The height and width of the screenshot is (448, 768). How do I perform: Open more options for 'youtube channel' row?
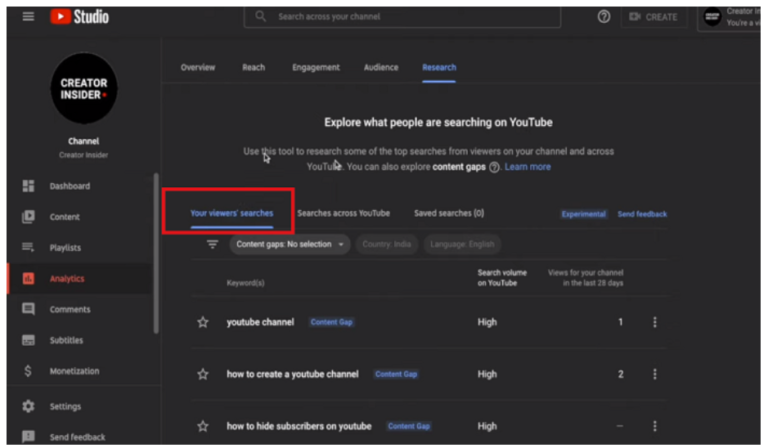(x=655, y=322)
